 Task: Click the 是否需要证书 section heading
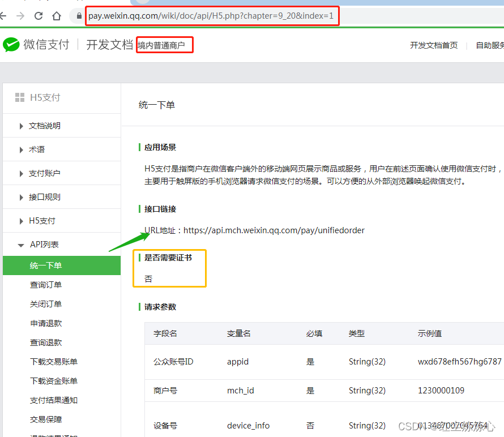168,258
